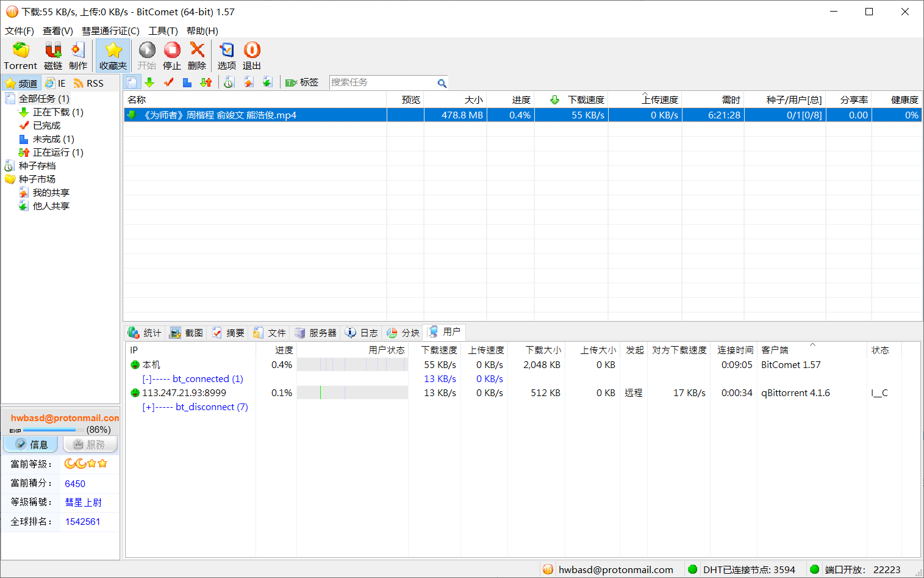Click the exit (退出) power icon
The width and height of the screenshot is (924, 578).
(x=252, y=51)
